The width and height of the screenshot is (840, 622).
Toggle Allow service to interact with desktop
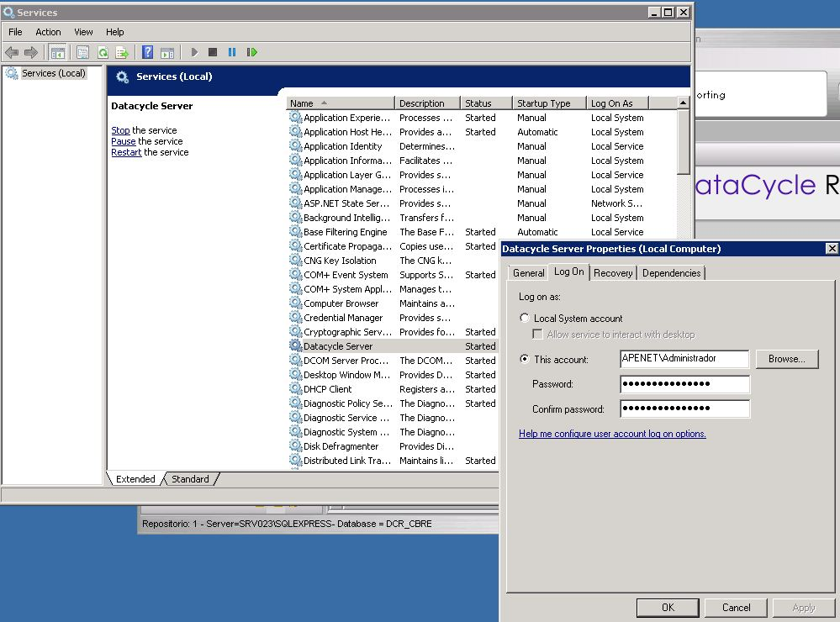tap(537, 335)
